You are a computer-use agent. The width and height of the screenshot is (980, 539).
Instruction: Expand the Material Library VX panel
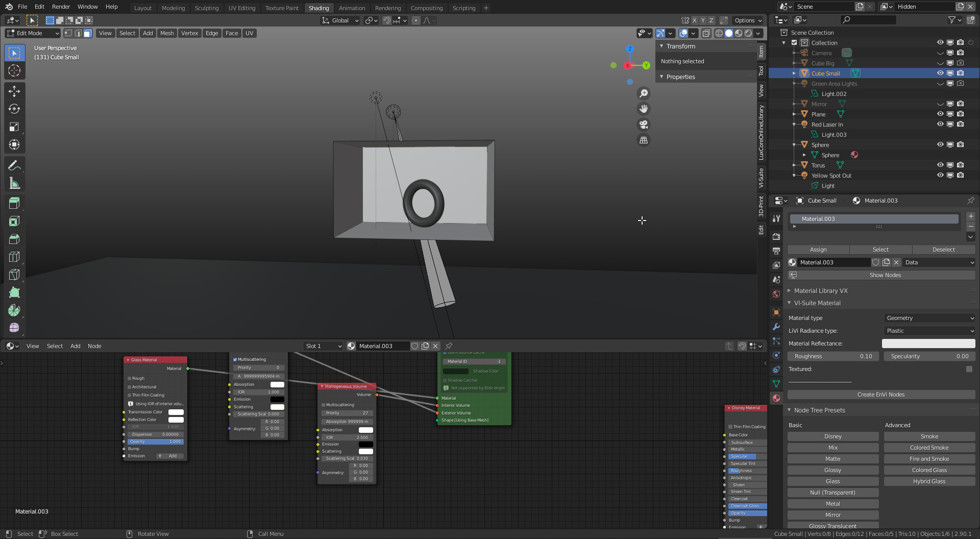[x=821, y=291]
